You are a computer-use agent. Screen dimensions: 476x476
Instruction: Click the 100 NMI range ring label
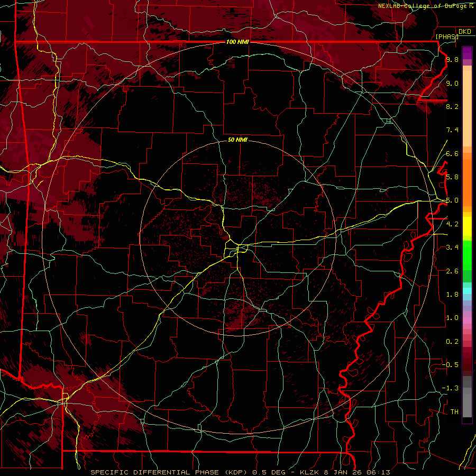237,42
